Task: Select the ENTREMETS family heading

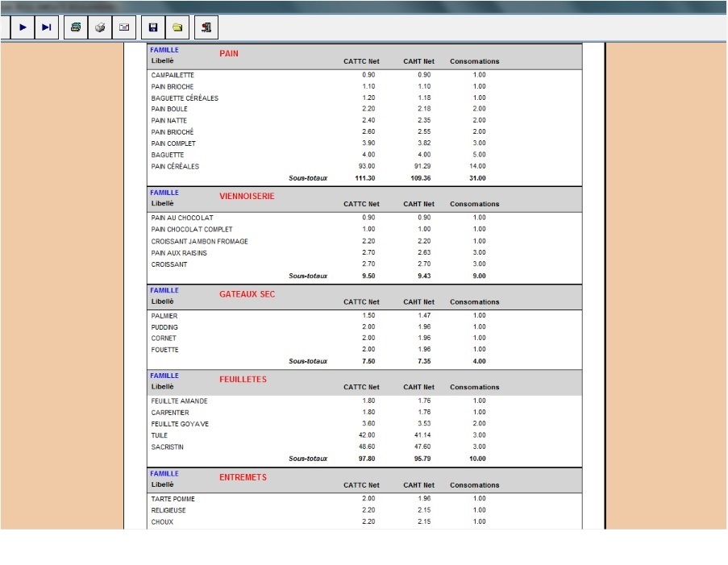Action: [x=243, y=477]
